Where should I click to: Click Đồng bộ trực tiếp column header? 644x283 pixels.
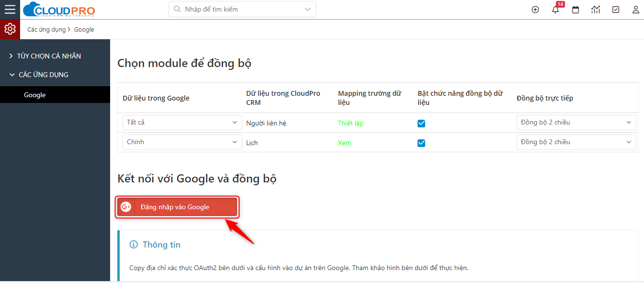click(x=545, y=98)
